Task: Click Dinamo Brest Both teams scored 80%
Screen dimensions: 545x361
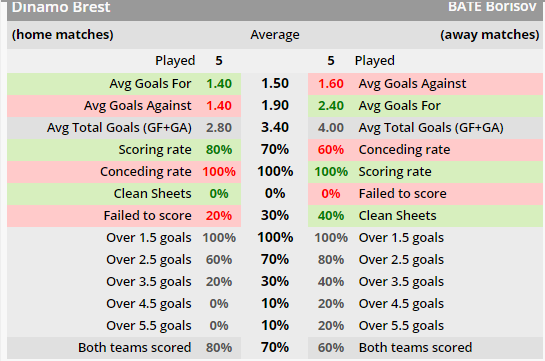Action: pyautogui.click(x=219, y=348)
